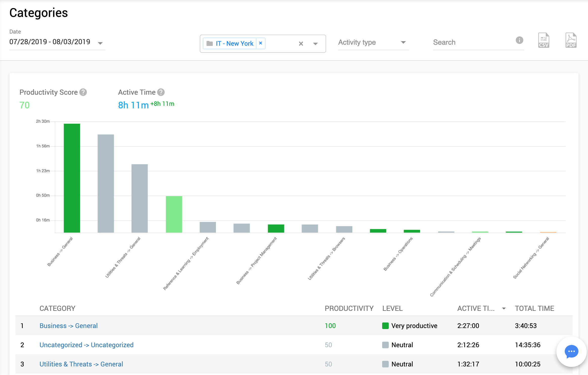This screenshot has height=375, width=588.
Task: Click the search info icon
Action: [x=519, y=40]
